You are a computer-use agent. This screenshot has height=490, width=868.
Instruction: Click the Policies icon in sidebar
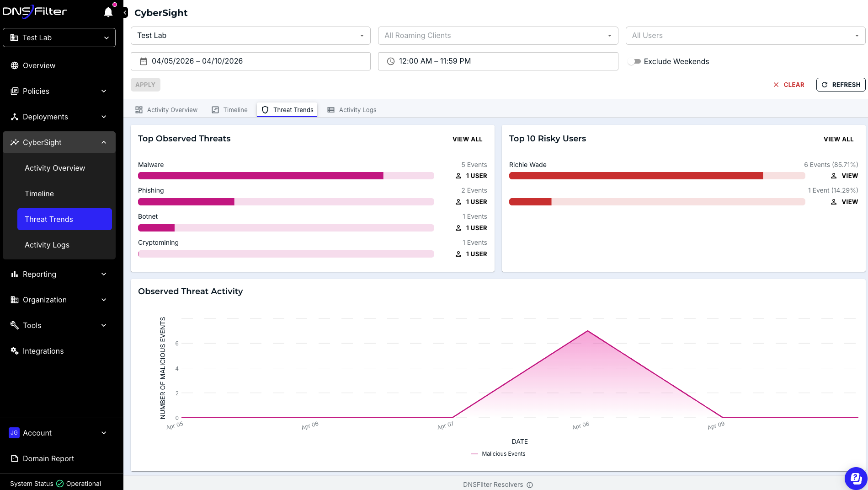point(15,91)
